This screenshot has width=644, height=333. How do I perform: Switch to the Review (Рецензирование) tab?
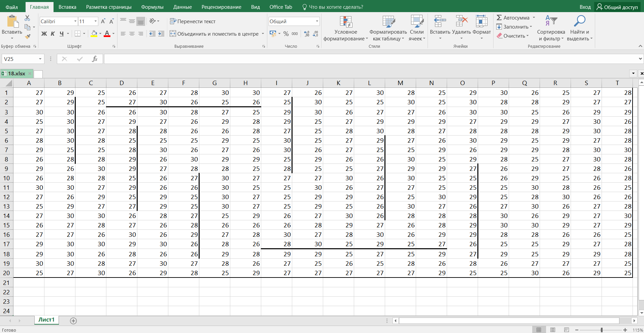[x=222, y=7]
